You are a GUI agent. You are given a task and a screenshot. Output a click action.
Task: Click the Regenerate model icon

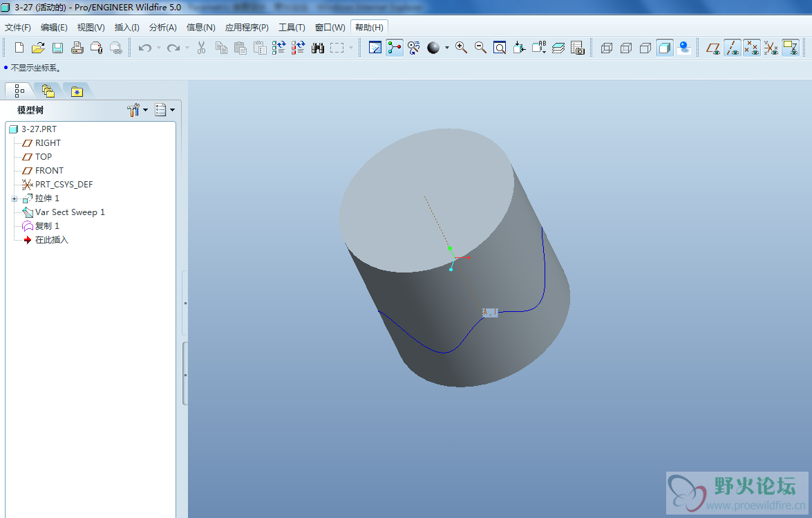[x=279, y=48]
